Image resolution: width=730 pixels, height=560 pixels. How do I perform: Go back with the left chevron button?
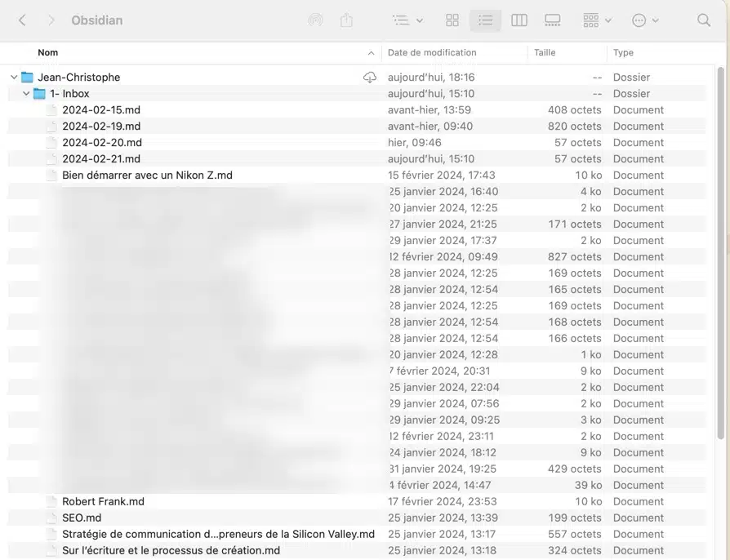22,20
